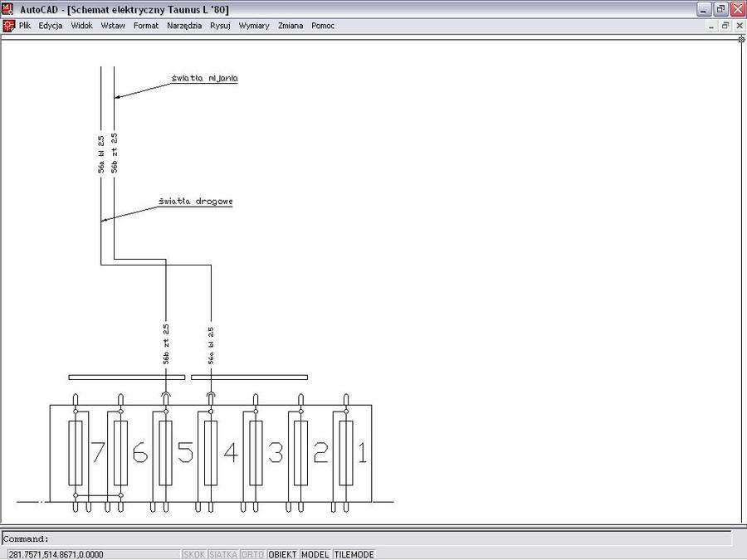This screenshot has height=560, width=747.
Task: Toggle ORTO mode in status bar
Action: (252, 554)
